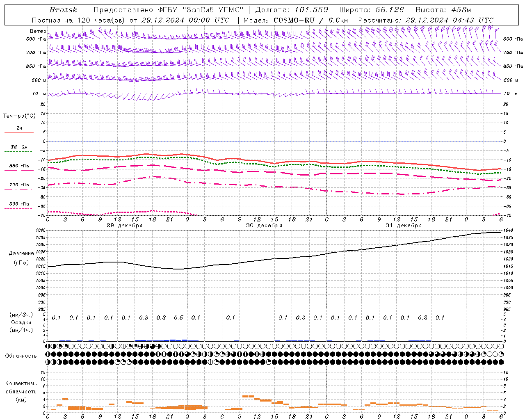Click the 'Ветер' wind panel label
The image size is (525, 420).
click(38, 31)
